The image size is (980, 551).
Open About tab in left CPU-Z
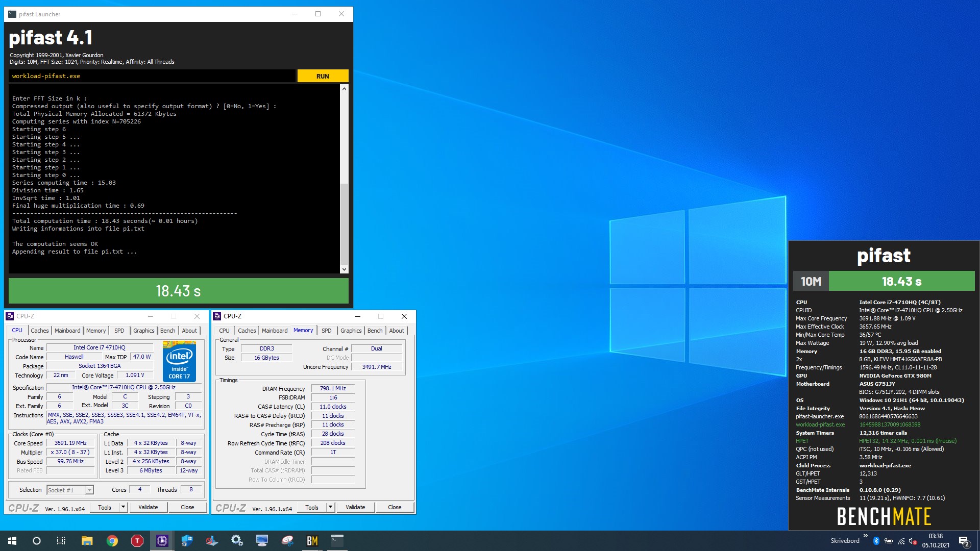189,331
